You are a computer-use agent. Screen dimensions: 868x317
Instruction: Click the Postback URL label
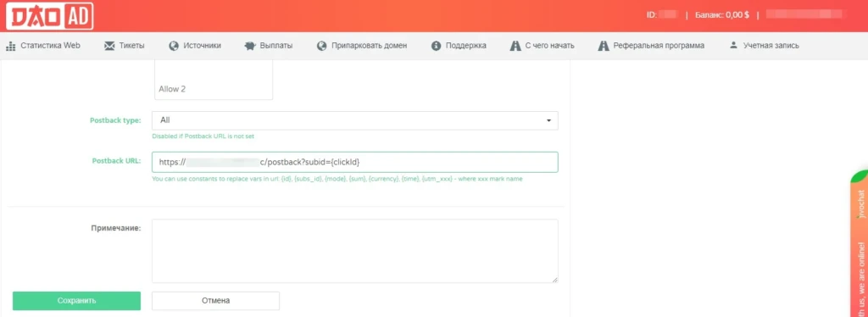(x=117, y=161)
